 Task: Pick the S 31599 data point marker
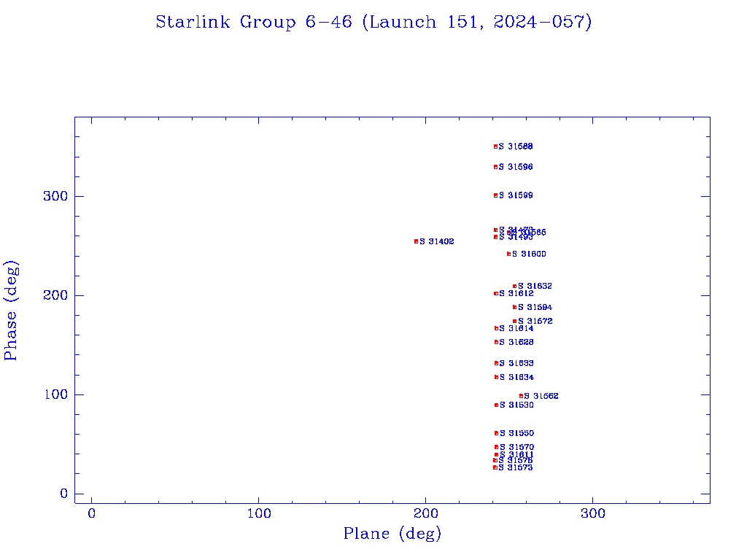495,195
